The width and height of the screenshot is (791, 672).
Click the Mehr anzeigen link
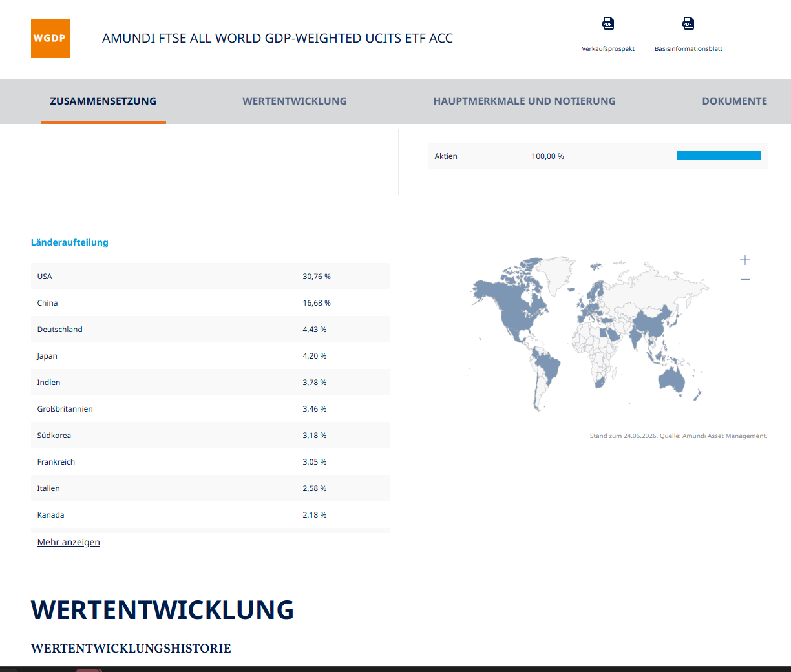click(69, 542)
